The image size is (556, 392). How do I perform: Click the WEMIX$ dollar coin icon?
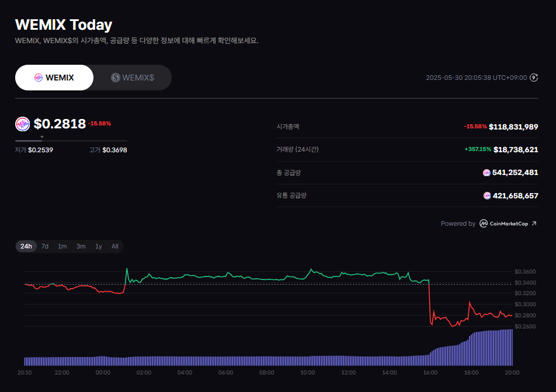115,78
